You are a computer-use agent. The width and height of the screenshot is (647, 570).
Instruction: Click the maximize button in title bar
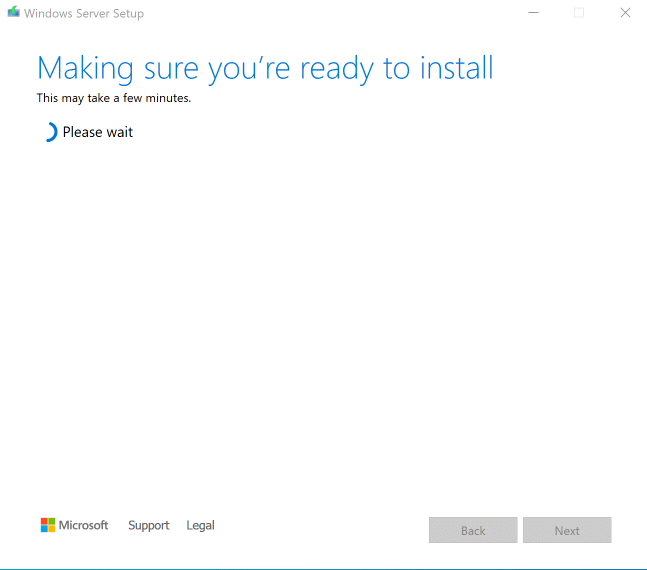pyautogui.click(x=579, y=13)
